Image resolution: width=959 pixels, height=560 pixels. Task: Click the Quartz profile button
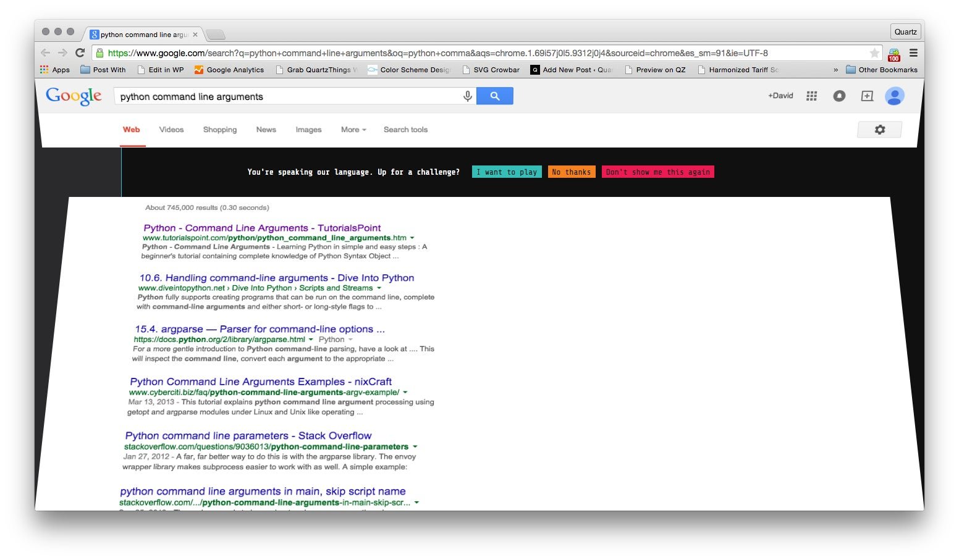(906, 32)
